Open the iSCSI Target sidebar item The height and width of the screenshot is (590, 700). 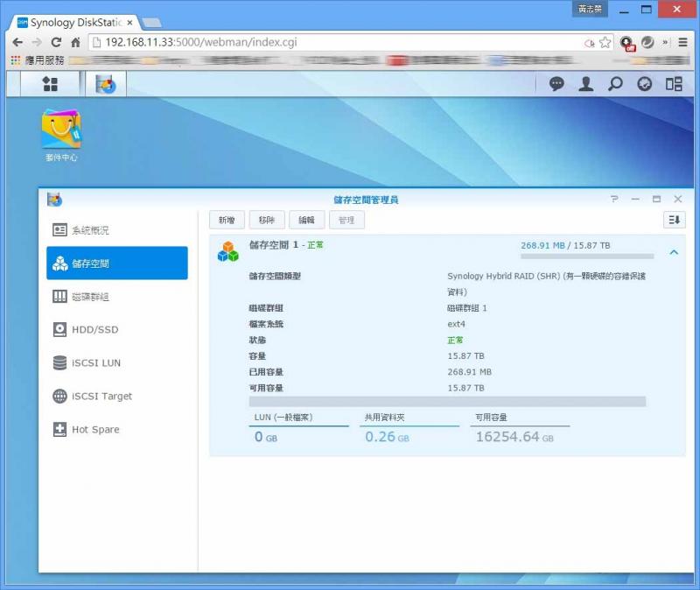click(x=117, y=397)
